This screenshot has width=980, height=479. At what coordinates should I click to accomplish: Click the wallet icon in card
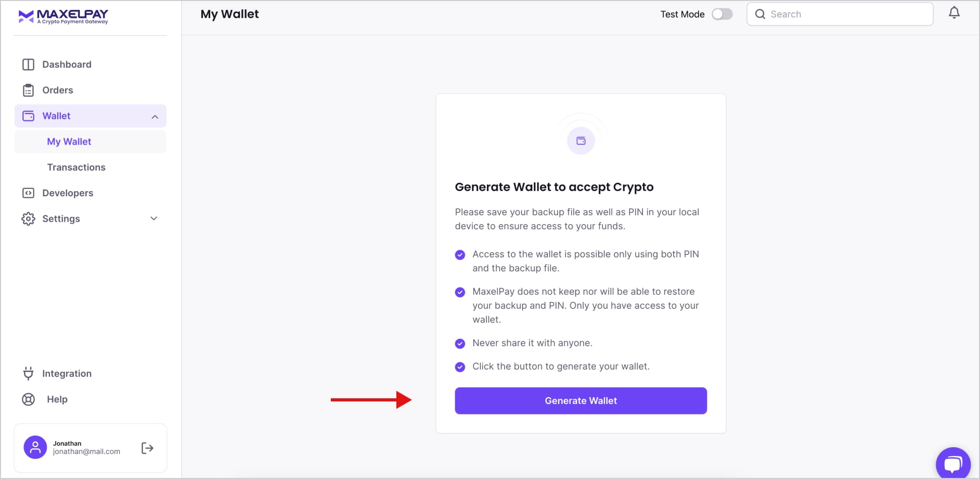pyautogui.click(x=581, y=141)
